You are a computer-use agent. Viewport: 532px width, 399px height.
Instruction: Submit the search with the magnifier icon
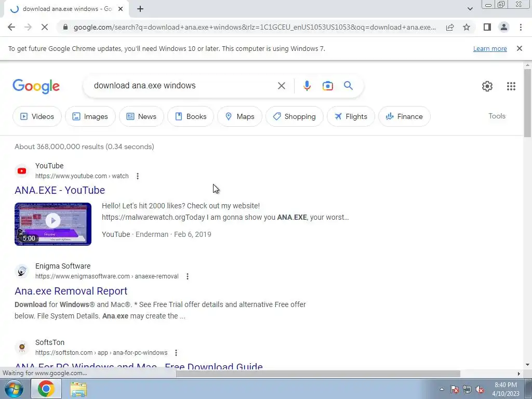point(348,86)
